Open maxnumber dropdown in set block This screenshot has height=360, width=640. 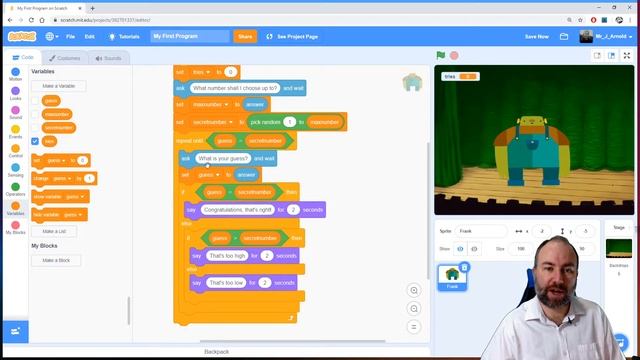tap(210, 104)
